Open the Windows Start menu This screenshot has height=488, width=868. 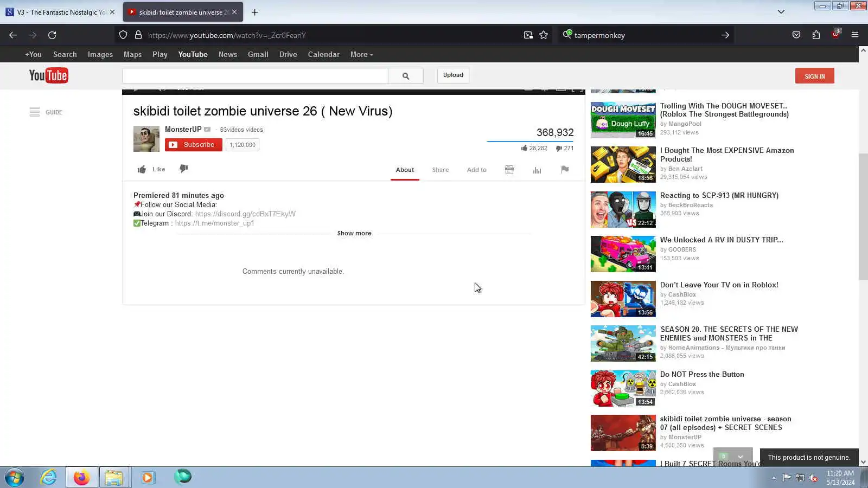coord(15,477)
